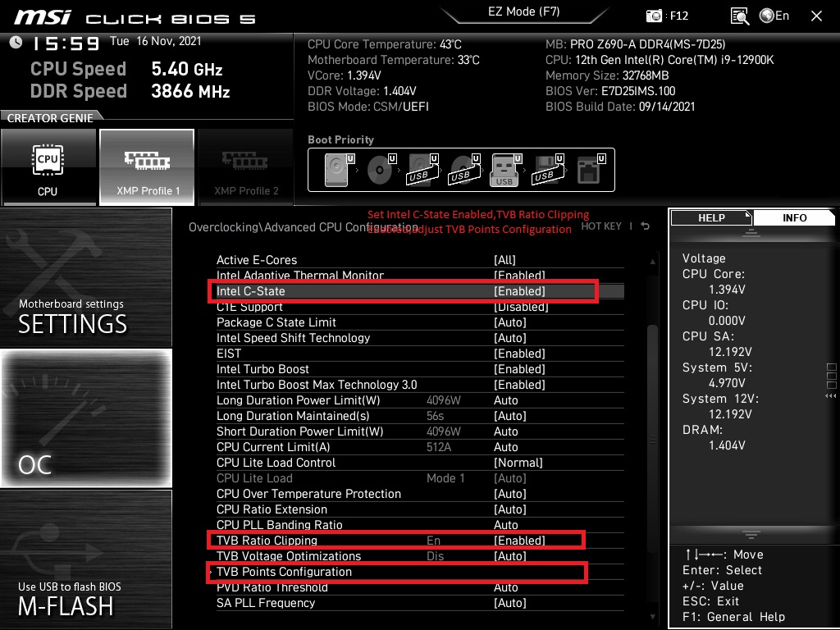Click the settings list scroll-down arrow
This screenshot has height=630, width=840.
click(x=652, y=617)
